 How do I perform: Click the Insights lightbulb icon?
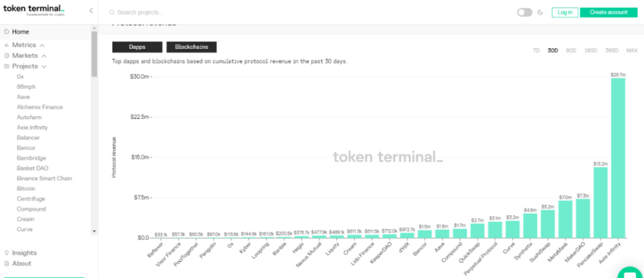point(6,253)
